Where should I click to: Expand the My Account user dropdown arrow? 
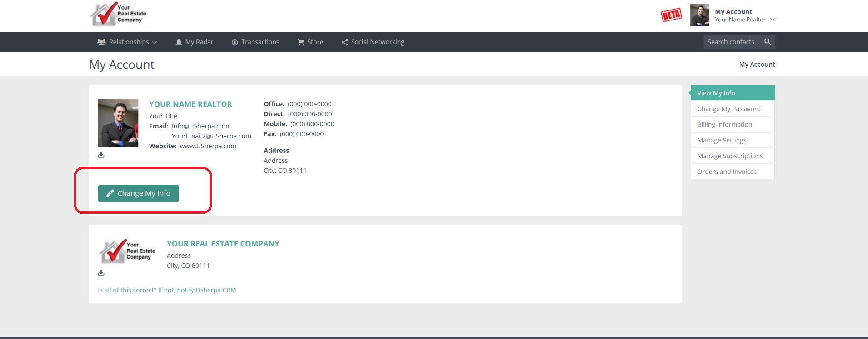tap(773, 20)
